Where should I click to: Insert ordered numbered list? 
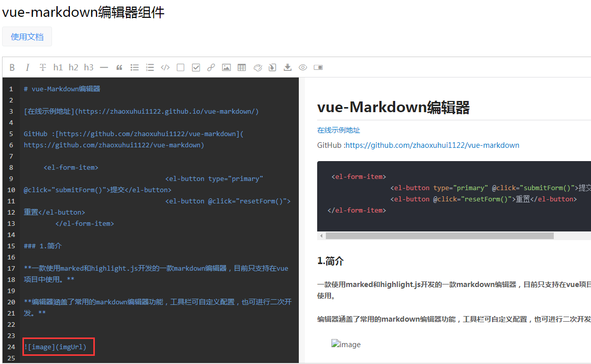click(x=150, y=67)
